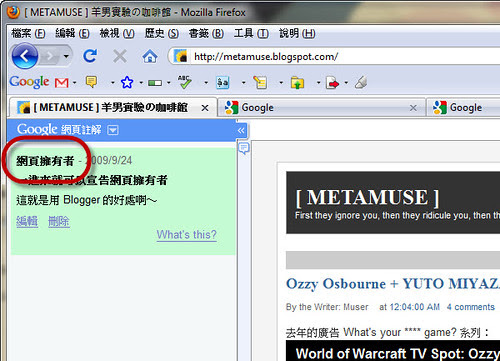
Task: Reload the current page
Action: [x=90, y=56]
